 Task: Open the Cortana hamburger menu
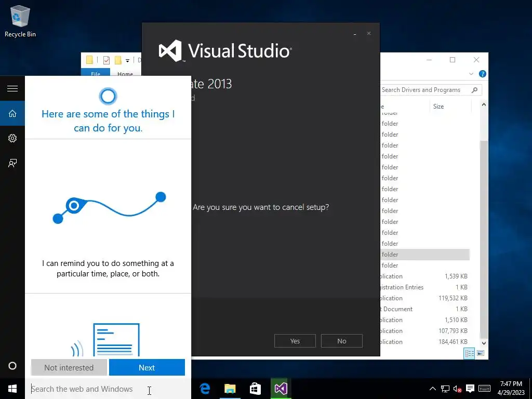12,88
